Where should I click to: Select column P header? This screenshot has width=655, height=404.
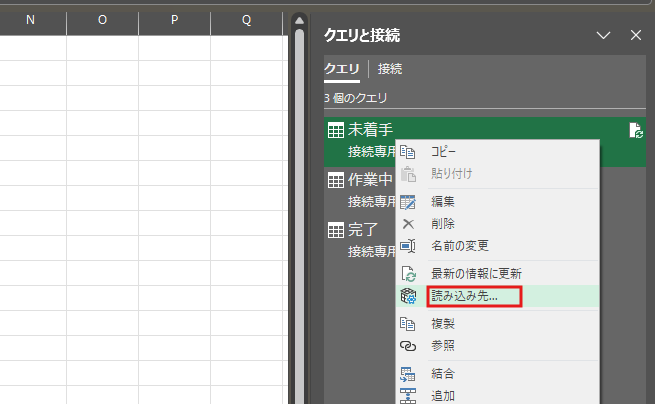pyautogui.click(x=175, y=20)
